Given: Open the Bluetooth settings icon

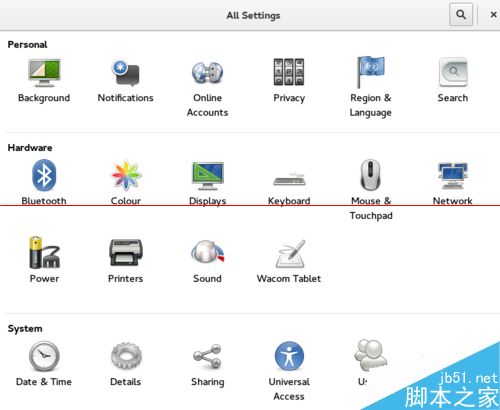Looking at the screenshot, I should [44, 175].
